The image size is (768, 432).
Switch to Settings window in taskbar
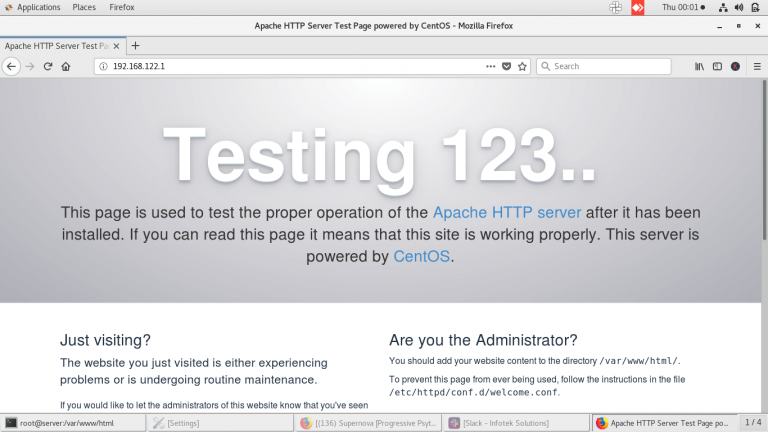[221, 423]
